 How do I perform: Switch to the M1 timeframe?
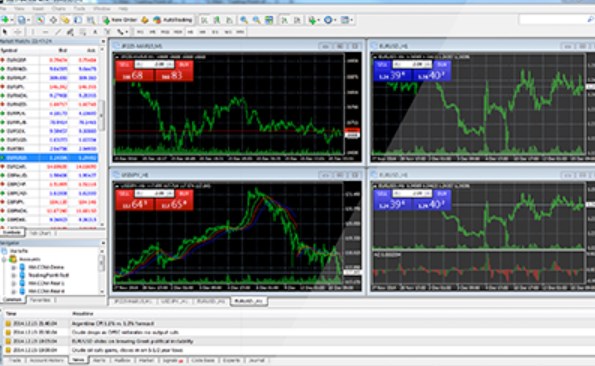(x=140, y=32)
